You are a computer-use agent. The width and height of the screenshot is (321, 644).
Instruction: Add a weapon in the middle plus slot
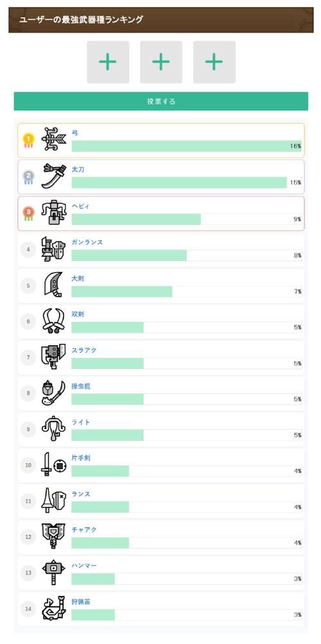[x=160, y=62]
